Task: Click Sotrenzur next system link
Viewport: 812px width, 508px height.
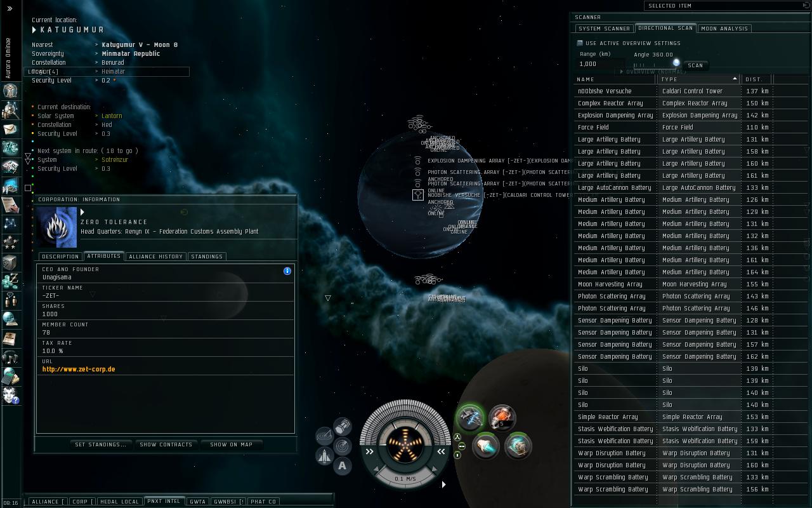Action: point(115,159)
